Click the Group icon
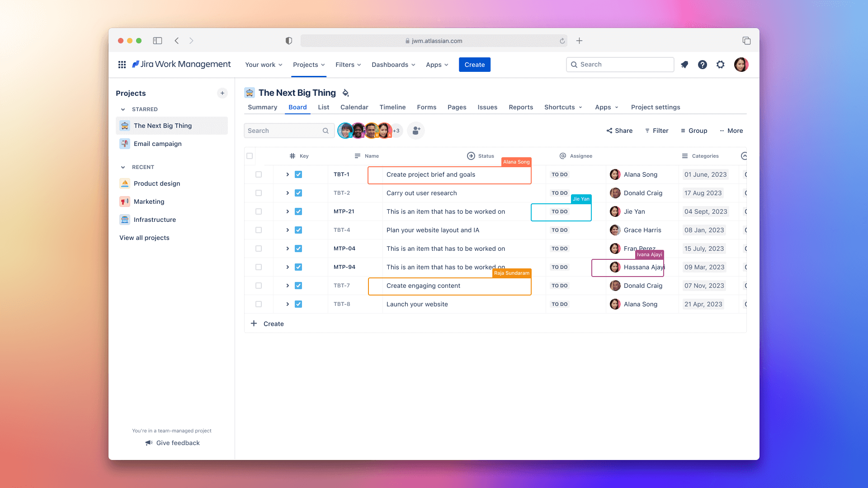The width and height of the screenshot is (868, 488). point(683,131)
